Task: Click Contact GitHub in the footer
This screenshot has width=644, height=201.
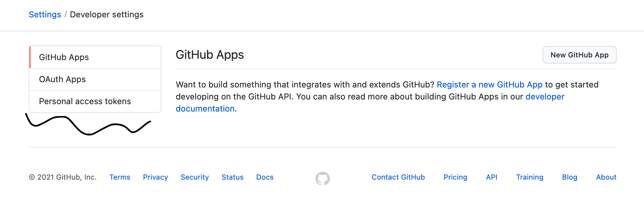Action: click(398, 177)
